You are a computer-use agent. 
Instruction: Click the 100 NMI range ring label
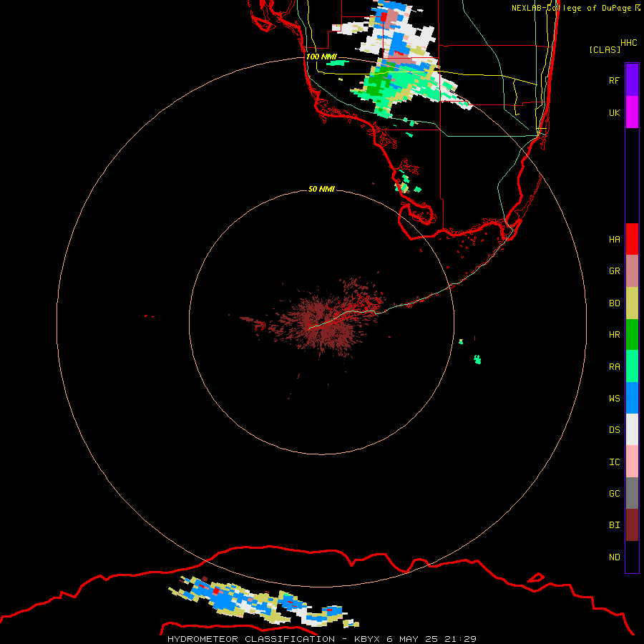[x=321, y=57]
